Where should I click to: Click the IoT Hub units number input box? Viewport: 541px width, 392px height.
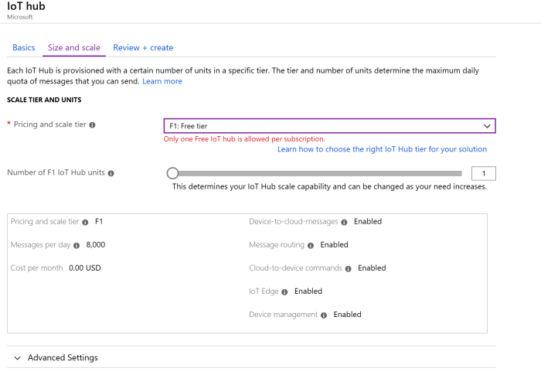[x=483, y=173]
